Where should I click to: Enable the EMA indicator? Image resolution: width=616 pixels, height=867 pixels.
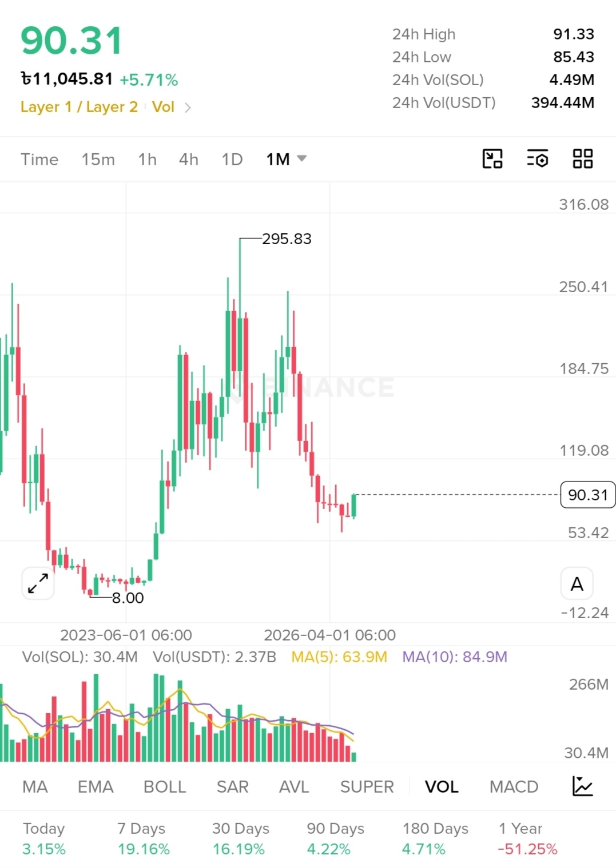(x=96, y=787)
